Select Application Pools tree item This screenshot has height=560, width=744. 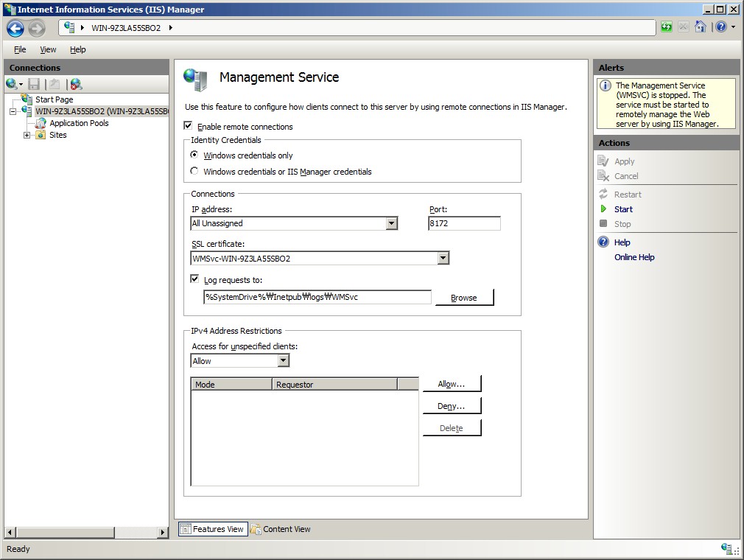[x=79, y=123]
